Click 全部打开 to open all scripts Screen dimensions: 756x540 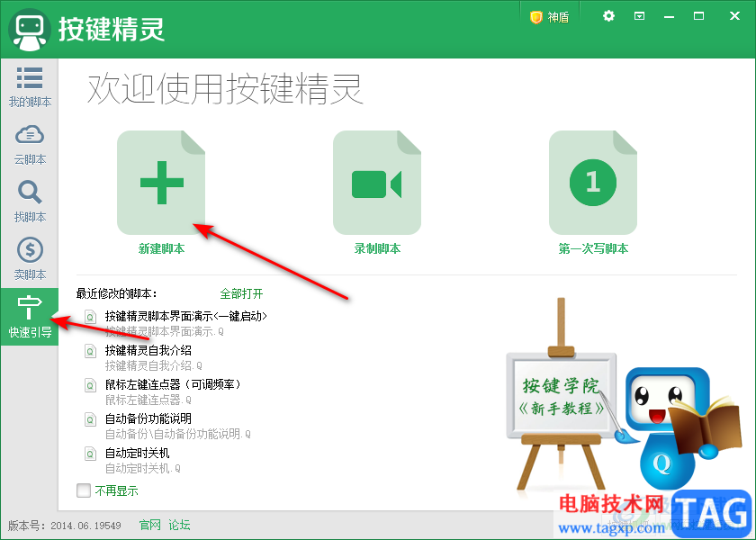pos(241,293)
